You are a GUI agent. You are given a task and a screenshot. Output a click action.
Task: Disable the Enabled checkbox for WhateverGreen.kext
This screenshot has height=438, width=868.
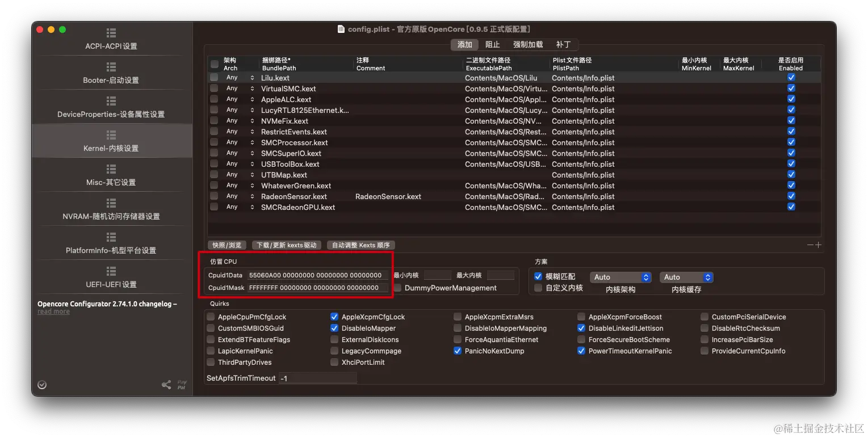pos(791,186)
